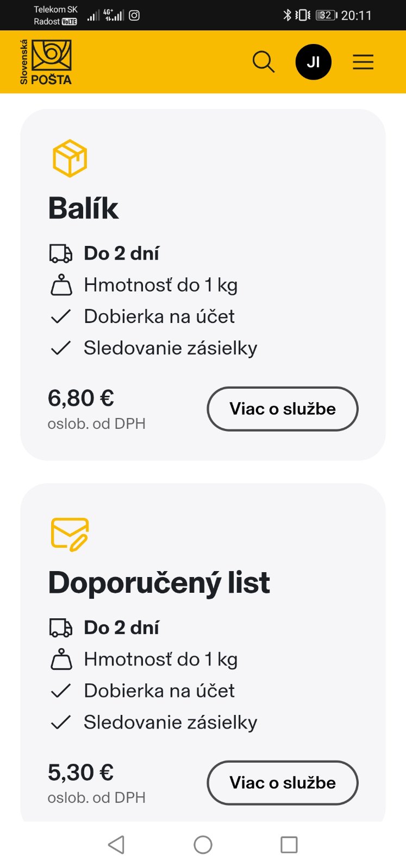406x868 pixels.
Task: Tap the Balík price 6,80 €
Action: pyautogui.click(x=81, y=398)
